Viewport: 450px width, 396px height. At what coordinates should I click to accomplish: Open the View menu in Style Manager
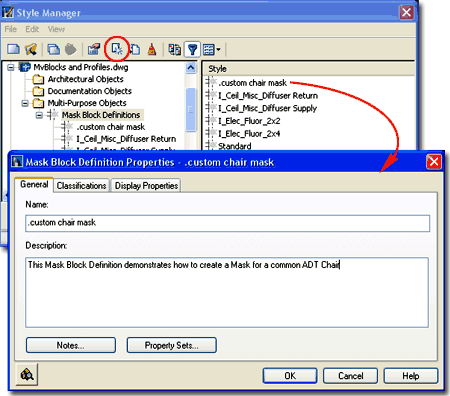click(x=56, y=29)
